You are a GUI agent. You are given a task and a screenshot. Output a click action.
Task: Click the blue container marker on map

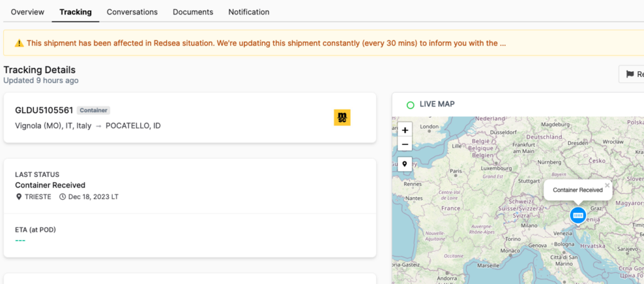click(x=577, y=215)
